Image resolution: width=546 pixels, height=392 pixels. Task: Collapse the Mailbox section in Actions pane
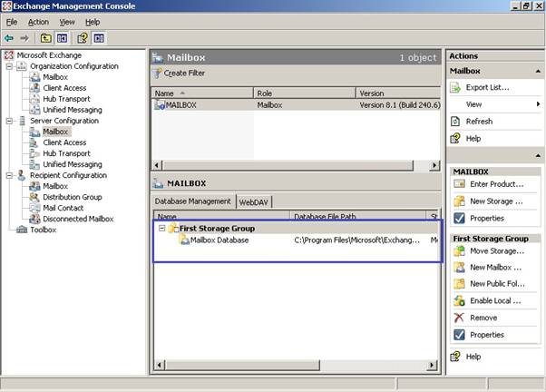coord(538,71)
